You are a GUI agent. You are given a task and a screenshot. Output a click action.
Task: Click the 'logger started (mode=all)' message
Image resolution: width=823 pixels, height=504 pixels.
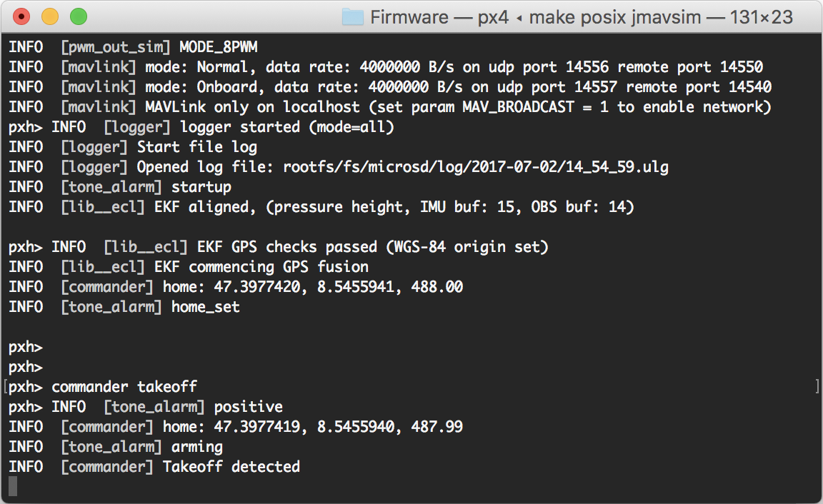coord(287,127)
